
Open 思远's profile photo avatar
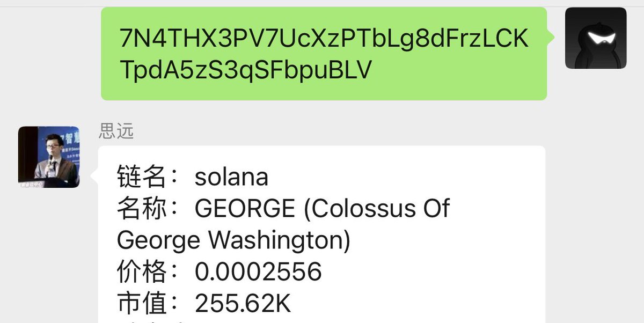49,157
